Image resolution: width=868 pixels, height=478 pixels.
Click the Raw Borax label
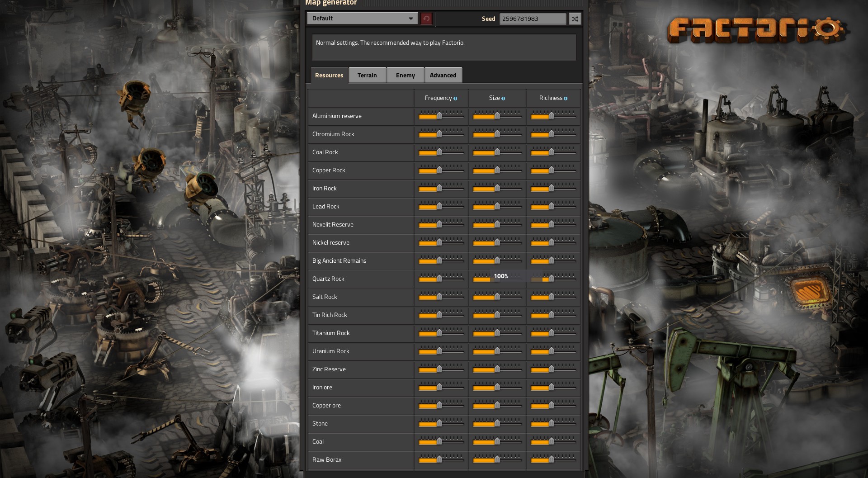point(327,460)
